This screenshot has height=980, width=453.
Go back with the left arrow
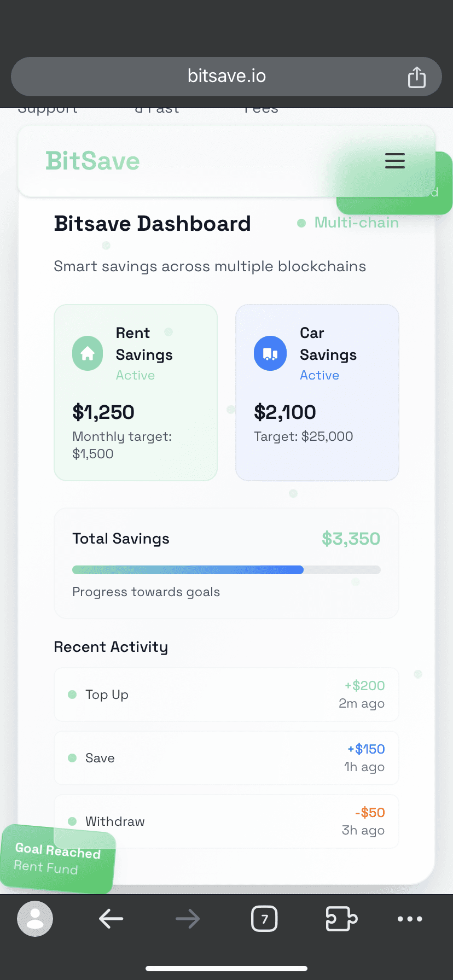tap(111, 919)
